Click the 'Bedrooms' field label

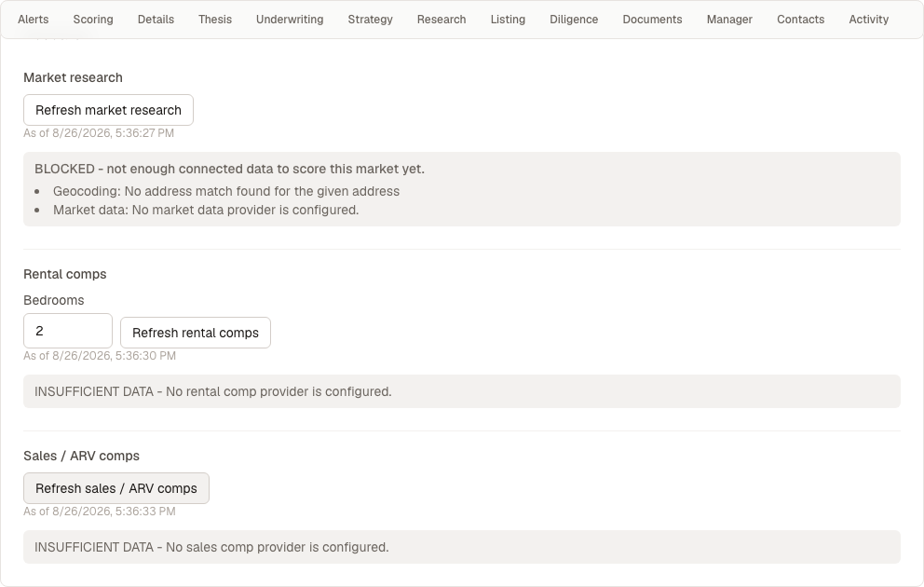(54, 301)
